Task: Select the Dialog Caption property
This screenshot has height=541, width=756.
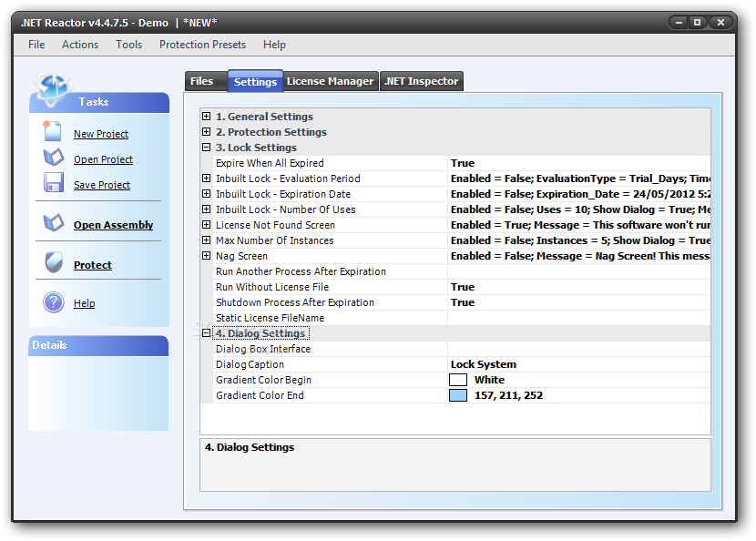Action: tap(250, 364)
